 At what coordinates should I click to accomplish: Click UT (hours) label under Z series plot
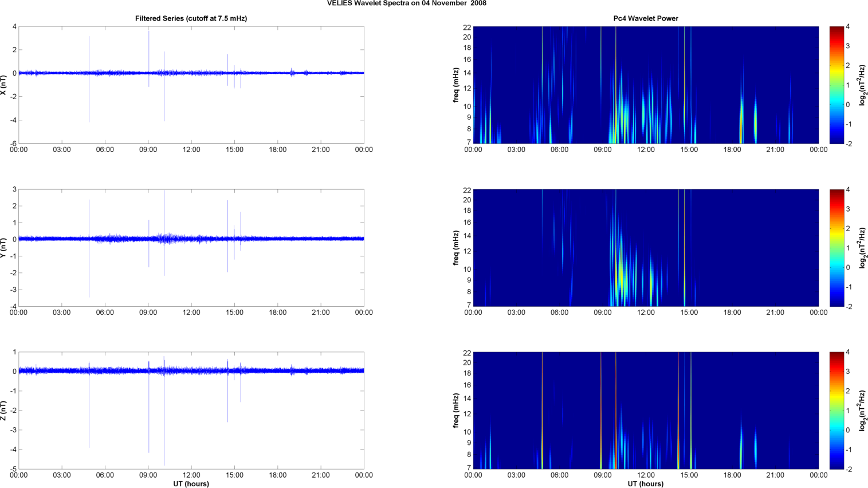191,483
